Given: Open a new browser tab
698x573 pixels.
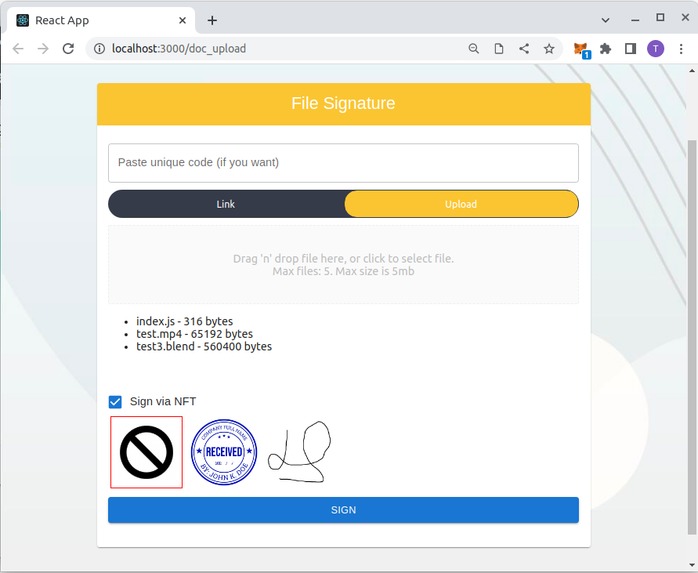Looking at the screenshot, I should (212, 20).
